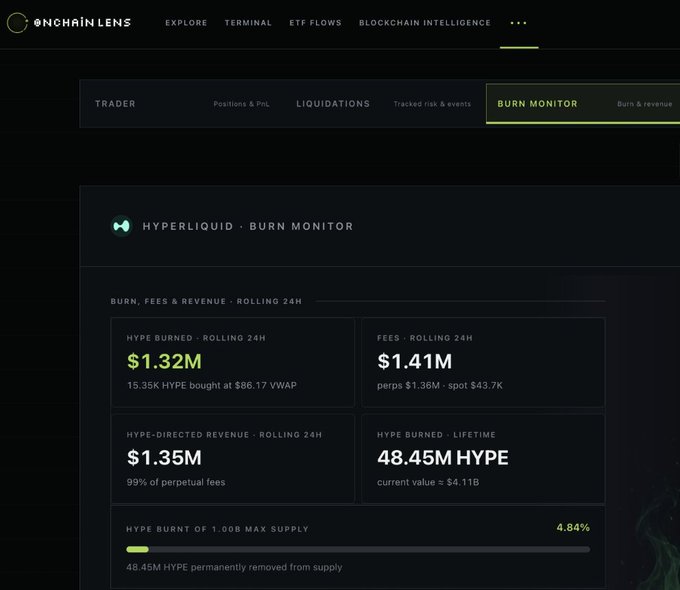Click 'HYPE-DIRECTED REVENUE · ROLLING 24H' label

[x=224, y=435]
